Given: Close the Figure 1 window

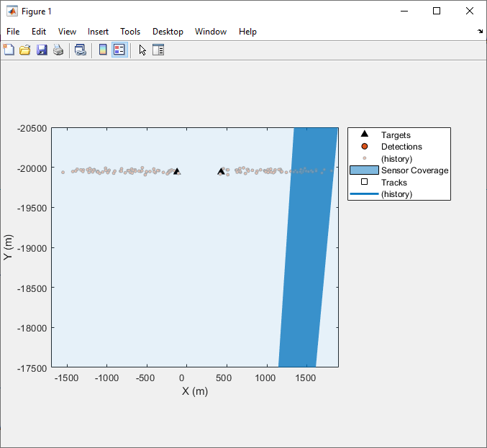Looking at the screenshot, I should tap(470, 12).
